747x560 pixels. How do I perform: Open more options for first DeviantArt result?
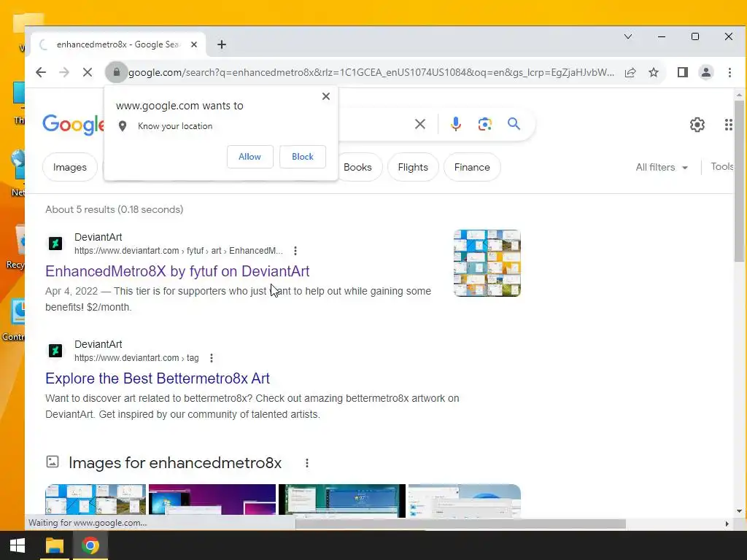coord(295,251)
